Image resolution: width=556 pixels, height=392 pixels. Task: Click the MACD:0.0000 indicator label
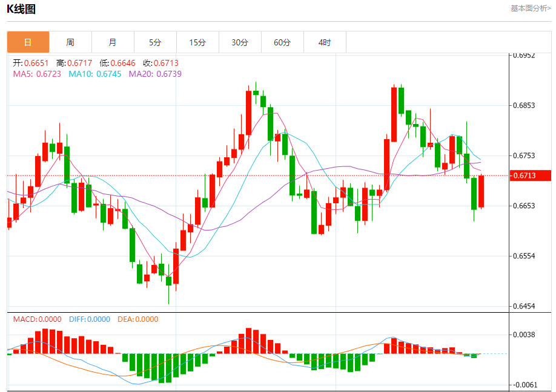click(x=37, y=319)
